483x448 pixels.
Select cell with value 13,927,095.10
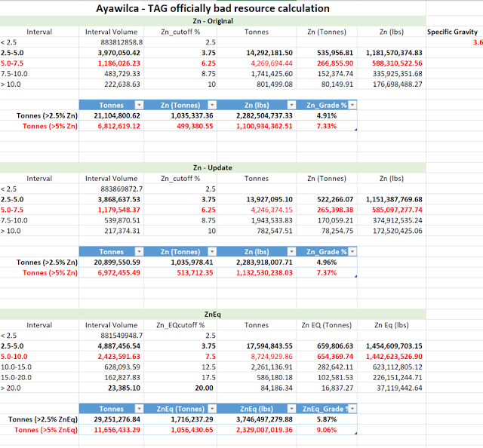257,199
